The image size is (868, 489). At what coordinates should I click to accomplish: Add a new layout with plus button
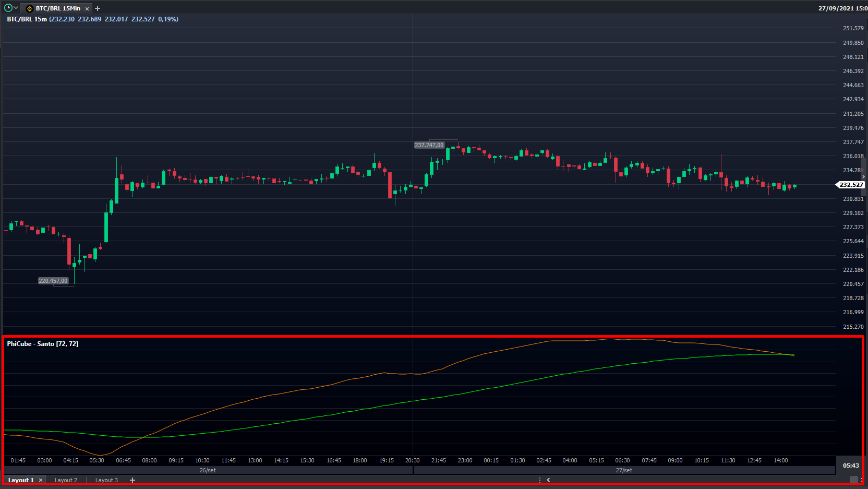pos(132,480)
